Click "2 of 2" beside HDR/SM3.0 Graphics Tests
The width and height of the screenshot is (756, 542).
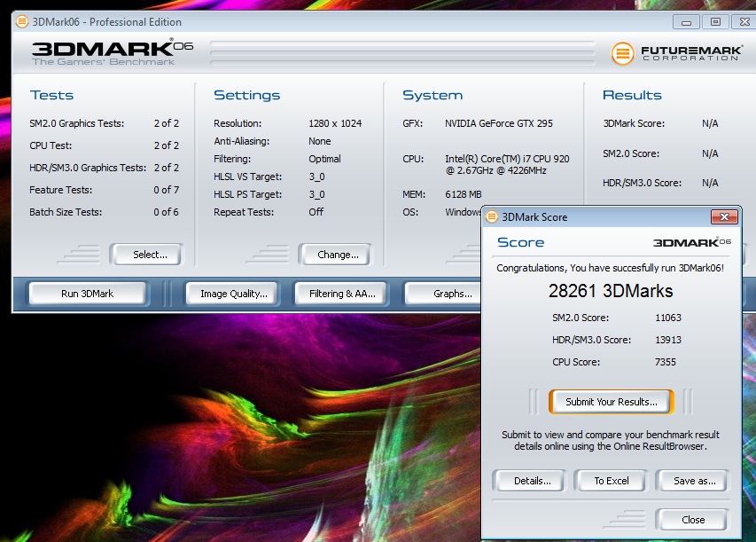click(x=167, y=168)
